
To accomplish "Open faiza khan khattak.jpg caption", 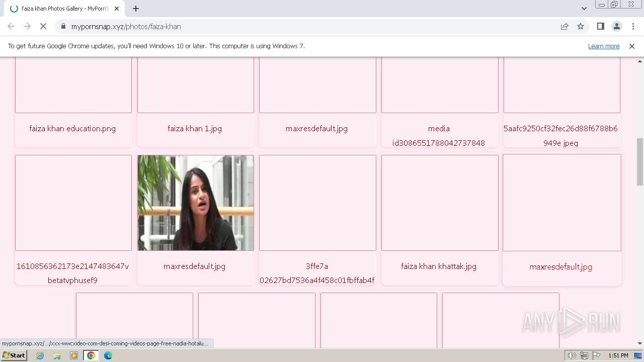I will (439, 266).
